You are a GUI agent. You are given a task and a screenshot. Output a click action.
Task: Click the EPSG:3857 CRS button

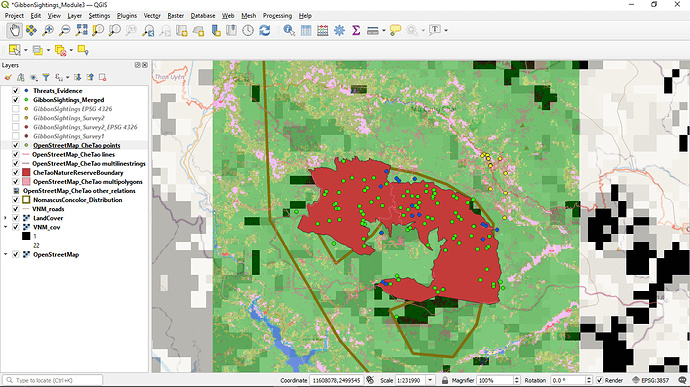pyautogui.click(x=650, y=380)
